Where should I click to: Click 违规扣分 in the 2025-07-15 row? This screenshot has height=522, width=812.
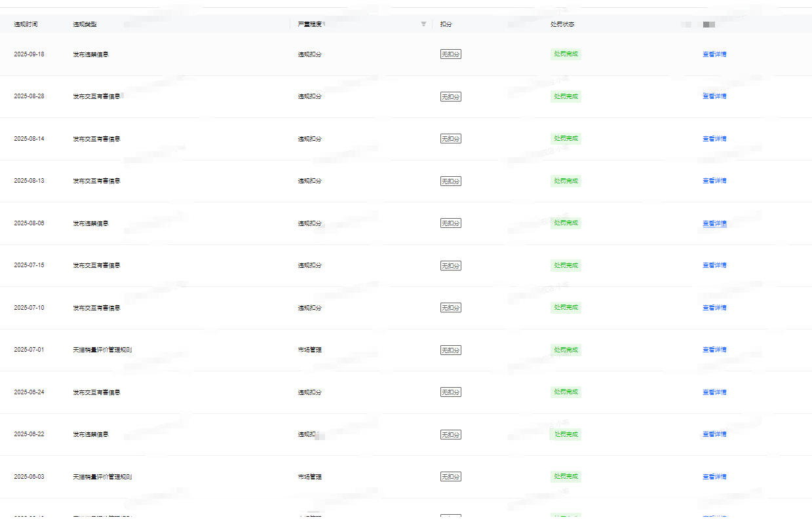tap(310, 265)
